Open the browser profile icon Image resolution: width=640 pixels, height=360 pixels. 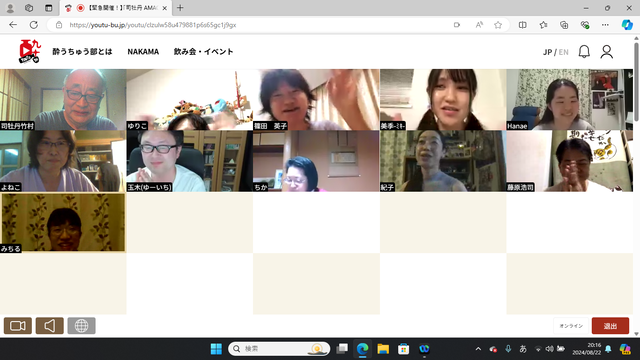click(10, 8)
